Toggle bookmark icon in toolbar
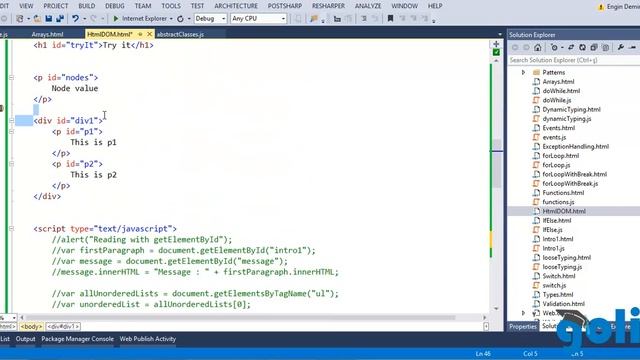This screenshot has height=360, width=640. click(390, 18)
